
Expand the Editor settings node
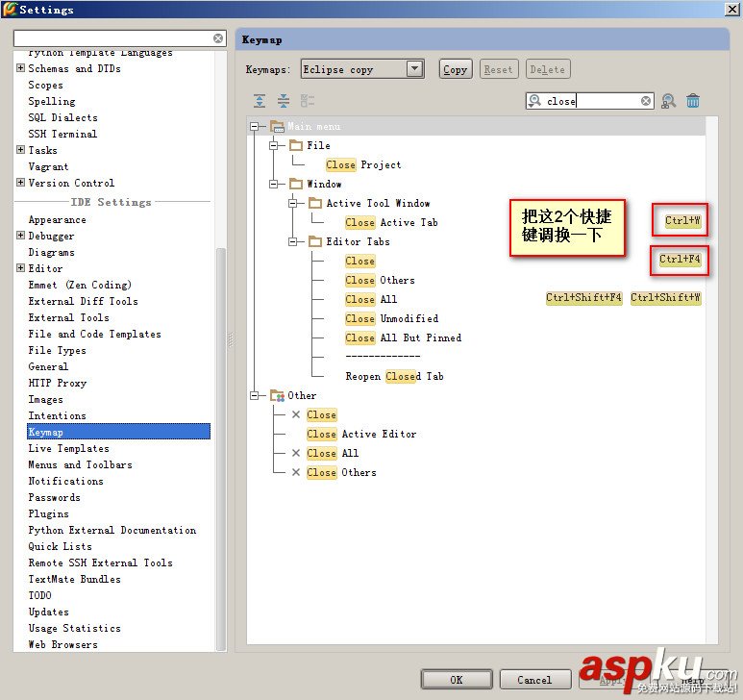pyautogui.click(x=20, y=267)
